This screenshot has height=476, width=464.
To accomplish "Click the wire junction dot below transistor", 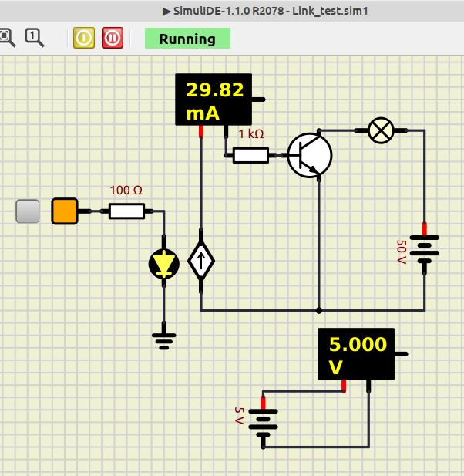I will click(319, 310).
